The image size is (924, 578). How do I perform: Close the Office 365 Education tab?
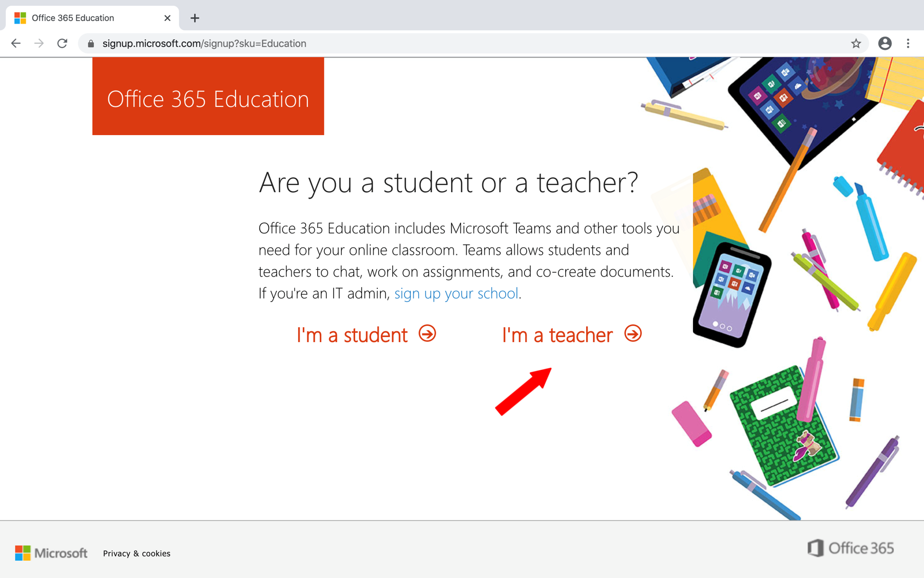(x=167, y=18)
